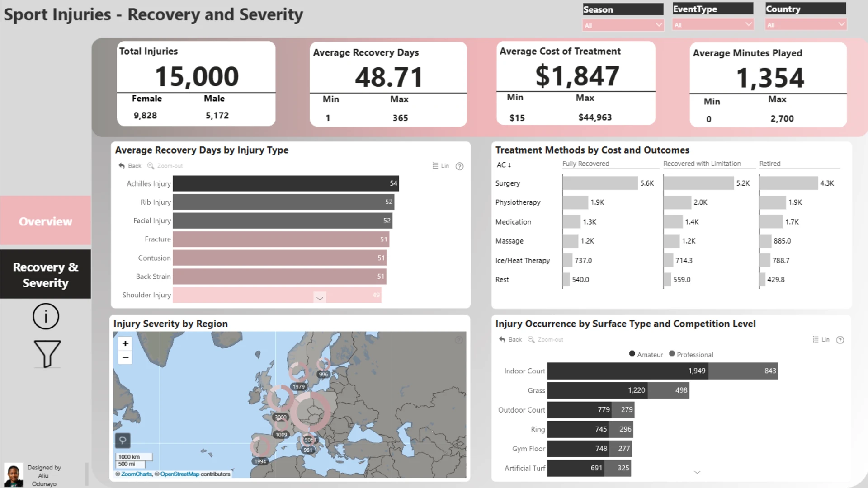Click the map zoom-out minus button
The height and width of the screenshot is (488, 868).
point(125,358)
